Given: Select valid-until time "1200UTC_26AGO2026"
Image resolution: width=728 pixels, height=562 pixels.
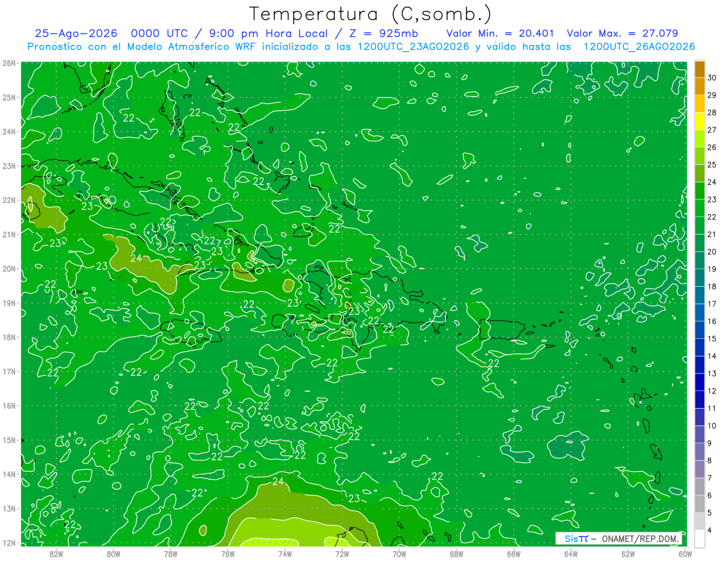Looking at the screenshot, I should tap(639, 47).
